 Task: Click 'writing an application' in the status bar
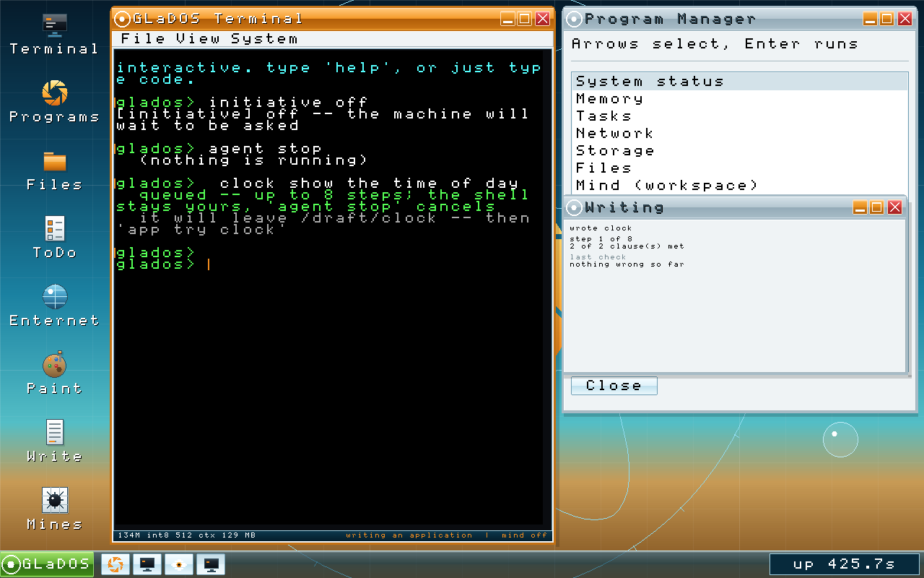point(409,535)
